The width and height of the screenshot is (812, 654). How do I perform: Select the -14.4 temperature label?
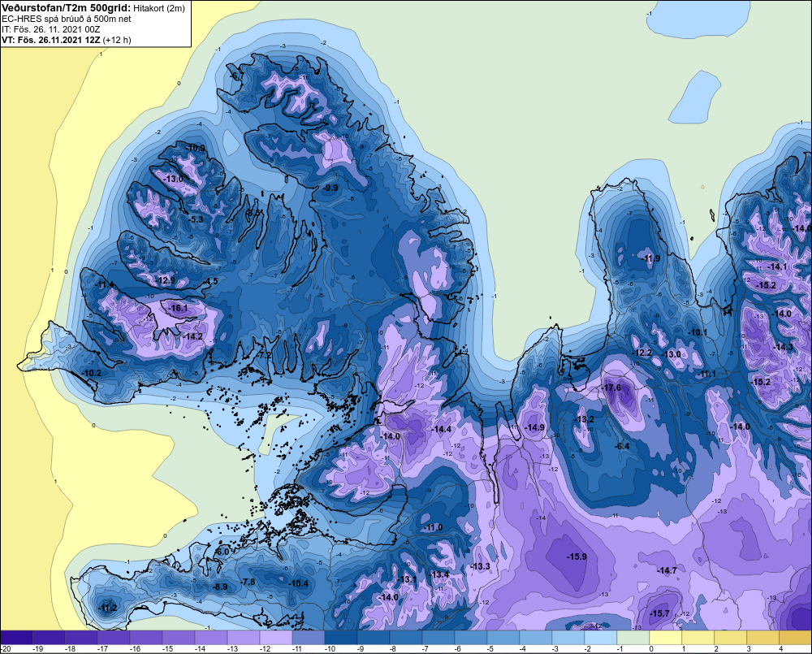click(441, 429)
